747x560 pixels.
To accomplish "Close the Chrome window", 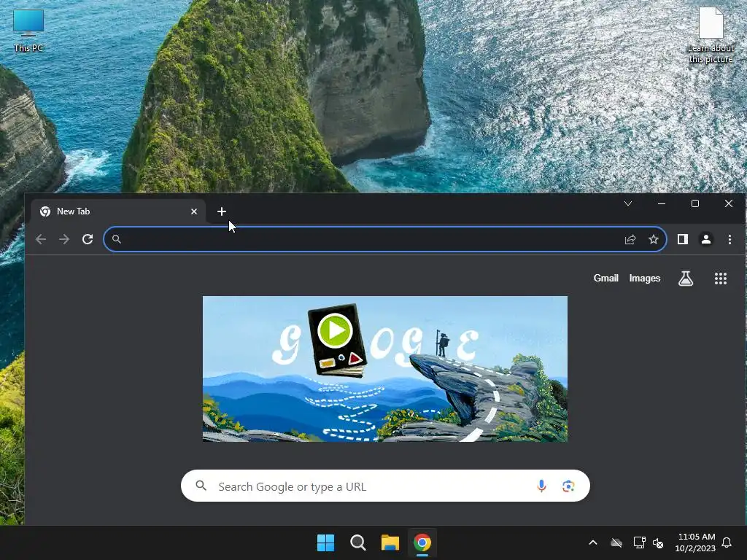I will pyautogui.click(x=729, y=203).
